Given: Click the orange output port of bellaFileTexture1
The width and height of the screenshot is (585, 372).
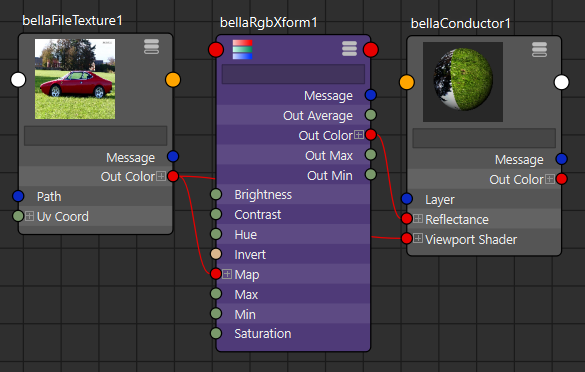Looking at the screenshot, I should pyautogui.click(x=173, y=80).
